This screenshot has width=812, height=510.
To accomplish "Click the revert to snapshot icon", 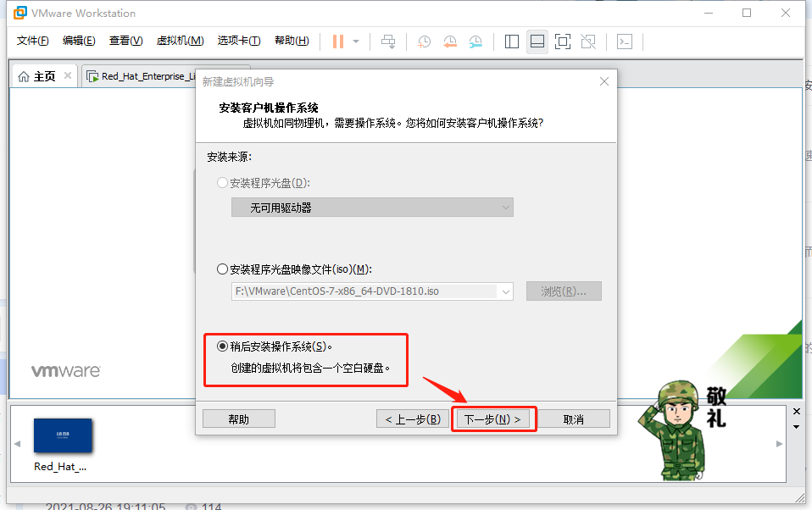I will (x=450, y=42).
